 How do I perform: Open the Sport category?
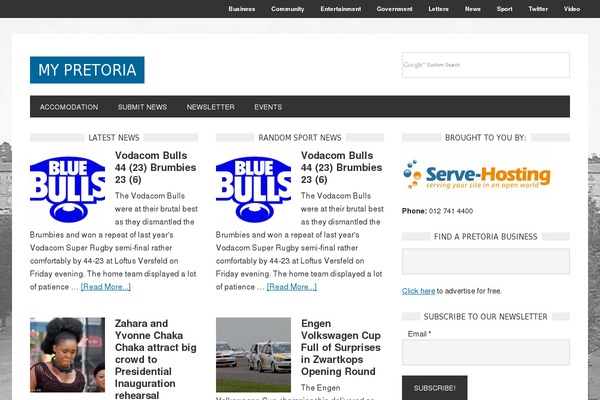[504, 9]
